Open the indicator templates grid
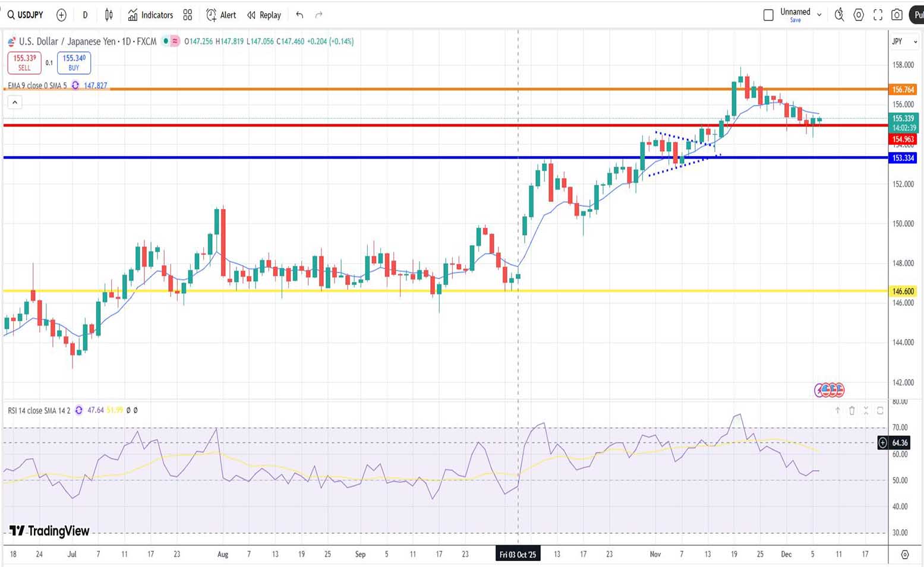924x567 pixels. tap(188, 15)
